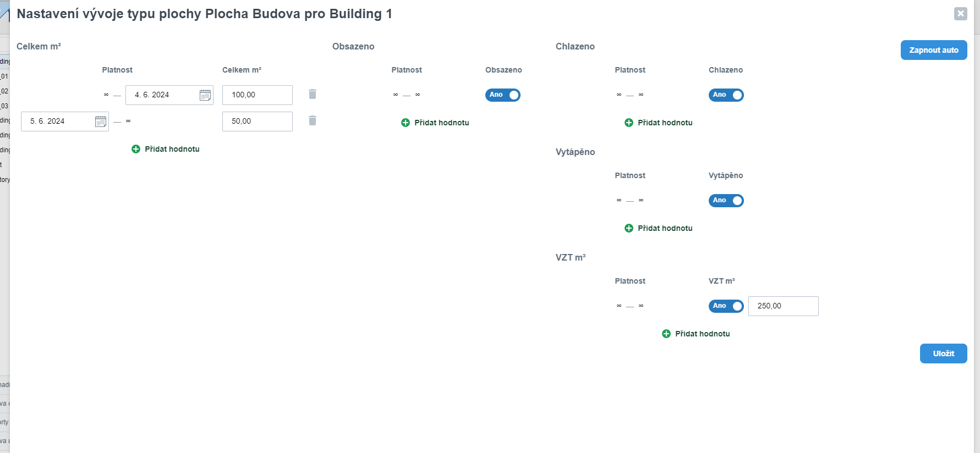
Task: Open calendar picker for 4. 6. 2024 date
Action: click(x=205, y=95)
